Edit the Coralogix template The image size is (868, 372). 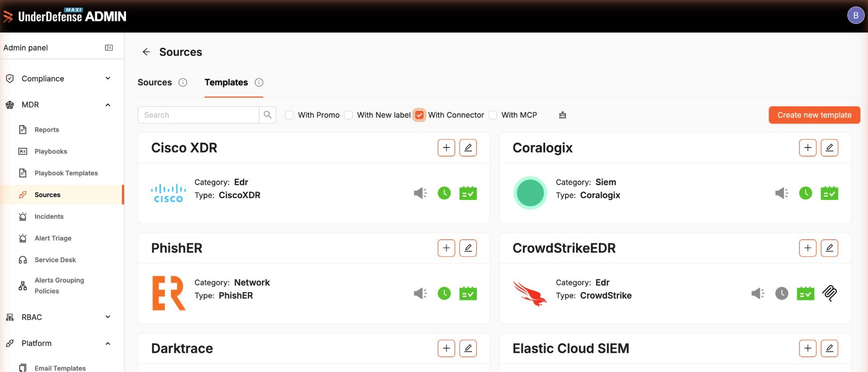(829, 148)
